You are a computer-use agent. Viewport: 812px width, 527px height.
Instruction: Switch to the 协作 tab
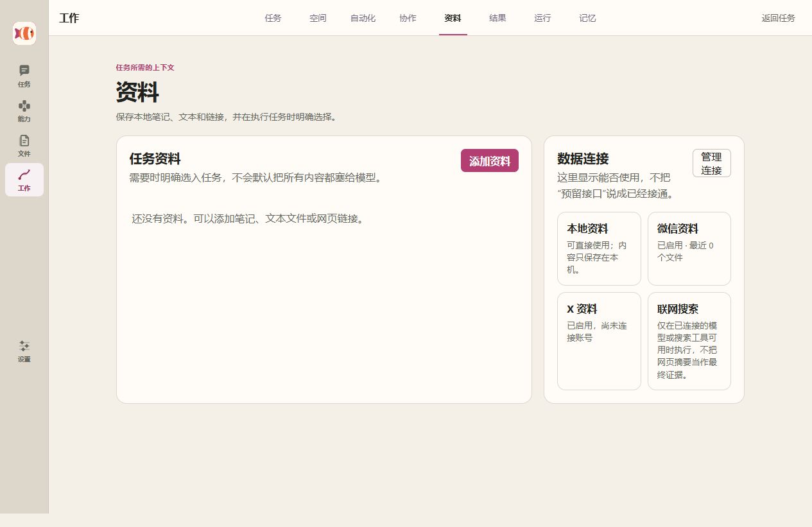[408, 18]
